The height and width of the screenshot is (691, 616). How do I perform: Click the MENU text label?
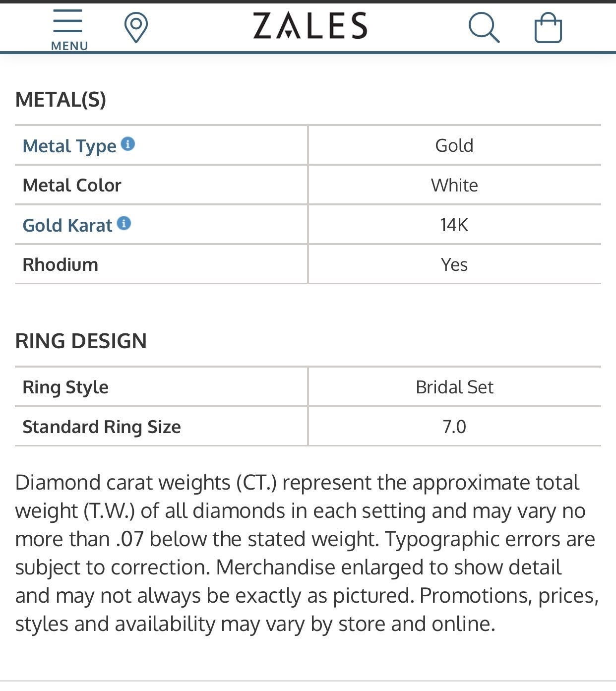click(x=69, y=46)
